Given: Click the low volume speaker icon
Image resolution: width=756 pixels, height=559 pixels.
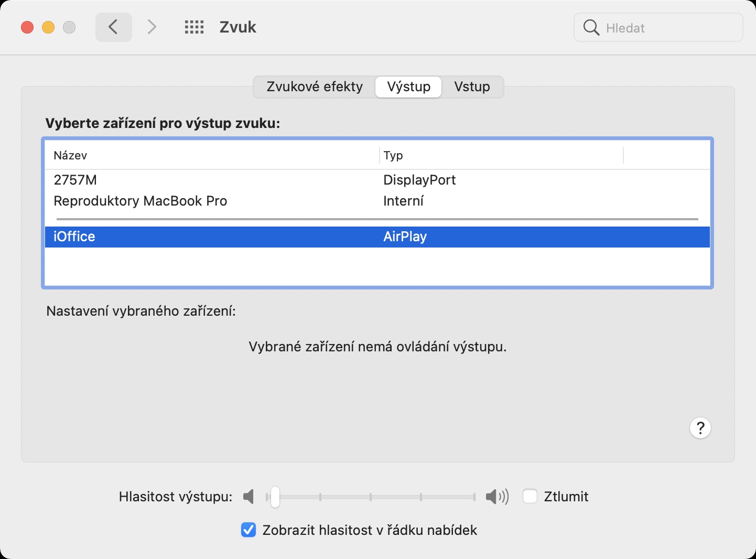Looking at the screenshot, I should tap(249, 497).
